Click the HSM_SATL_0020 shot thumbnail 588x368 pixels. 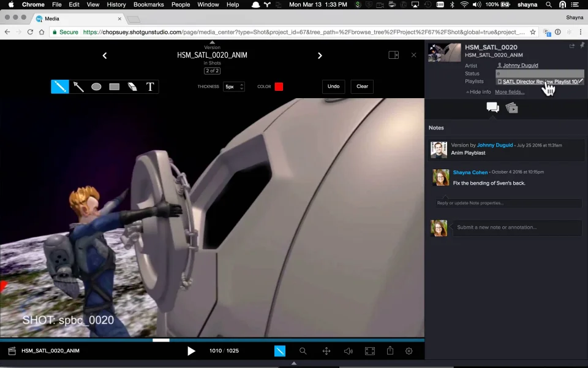point(445,53)
